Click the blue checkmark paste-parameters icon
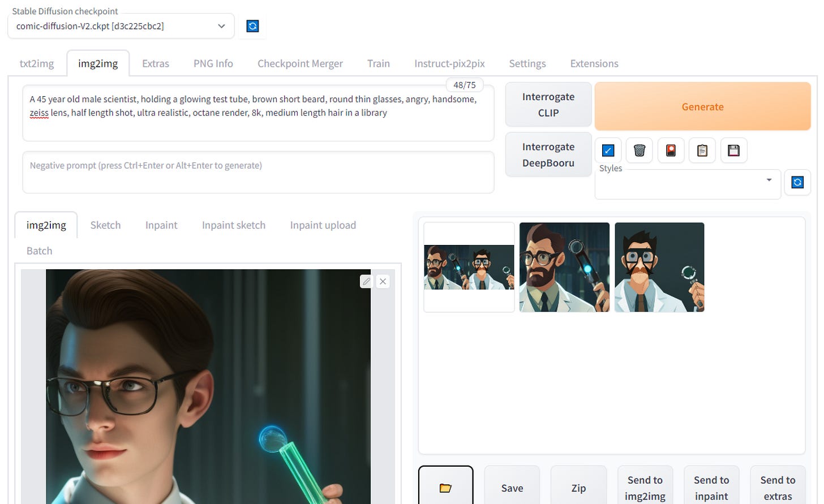The image size is (824, 504). coord(607,150)
